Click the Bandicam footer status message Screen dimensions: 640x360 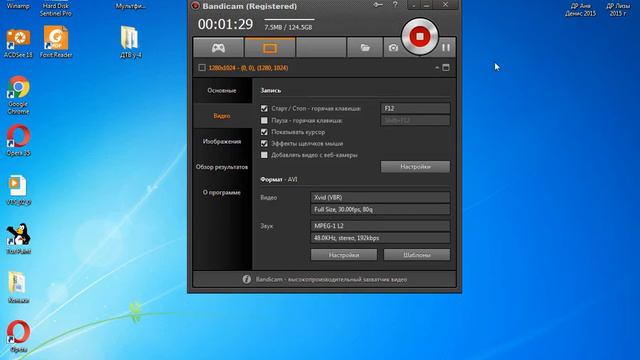click(x=331, y=280)
